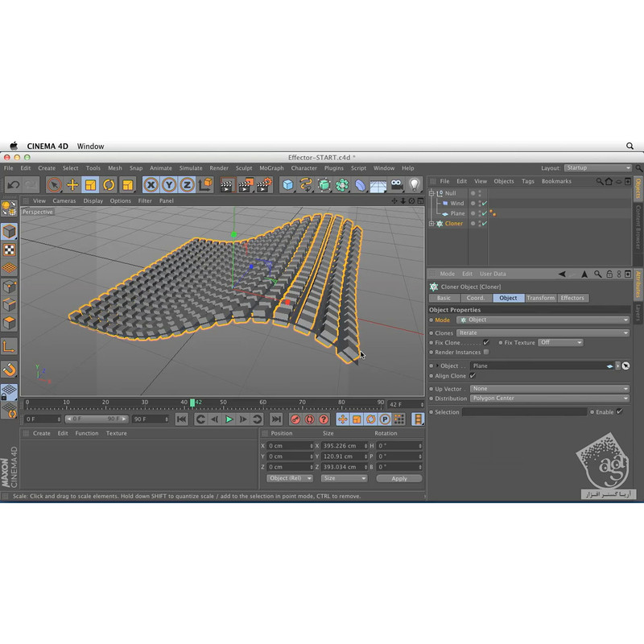The image size is (644, 644).
Task: Click the timeline playhead at frame 42
Action: 192,402
